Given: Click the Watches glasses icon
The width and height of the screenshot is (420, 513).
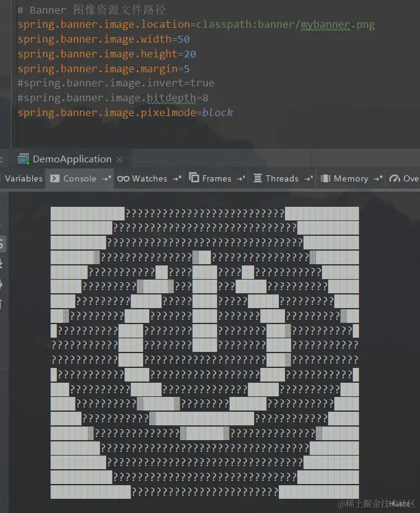Looking at the screenshot, I should click(123, 178).
